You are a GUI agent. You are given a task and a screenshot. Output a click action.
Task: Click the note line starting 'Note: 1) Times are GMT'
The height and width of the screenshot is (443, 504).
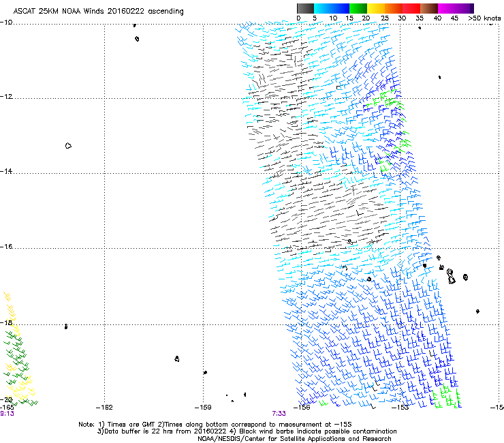215,425
